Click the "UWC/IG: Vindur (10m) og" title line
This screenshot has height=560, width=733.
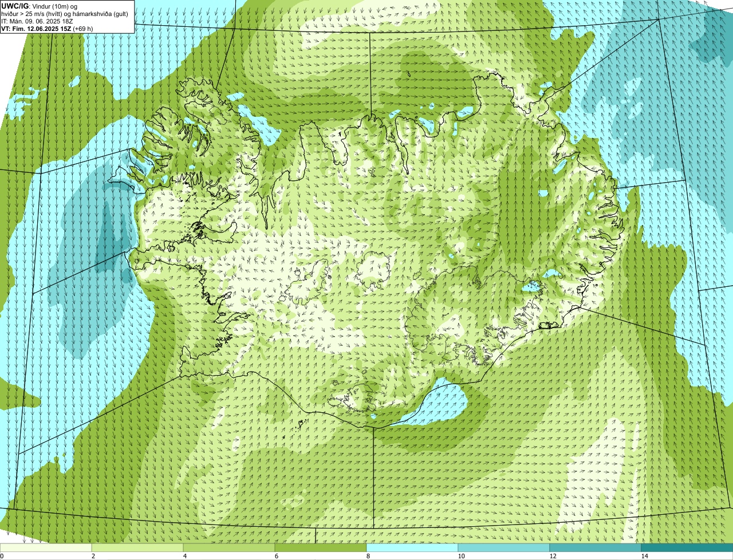pyautogui.click(x=40, y=6)
